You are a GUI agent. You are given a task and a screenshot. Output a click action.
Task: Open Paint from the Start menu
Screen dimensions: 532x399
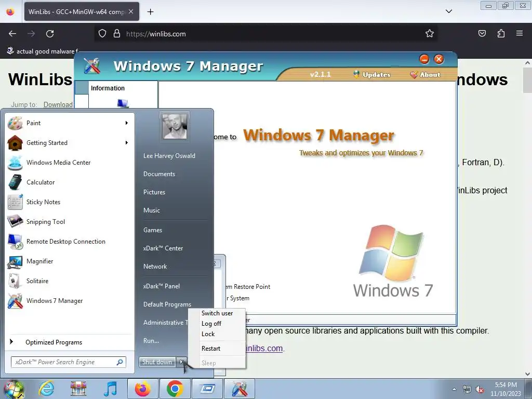(x=70, y=123)
